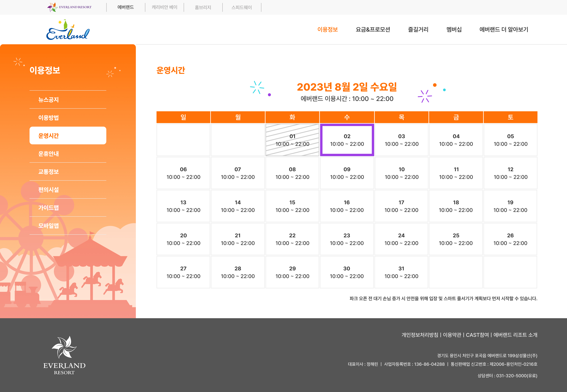Go to 운휴안내 in the sidebar
Image resolution: width=567 pixels, height=392 pixels.
[68, 154]
